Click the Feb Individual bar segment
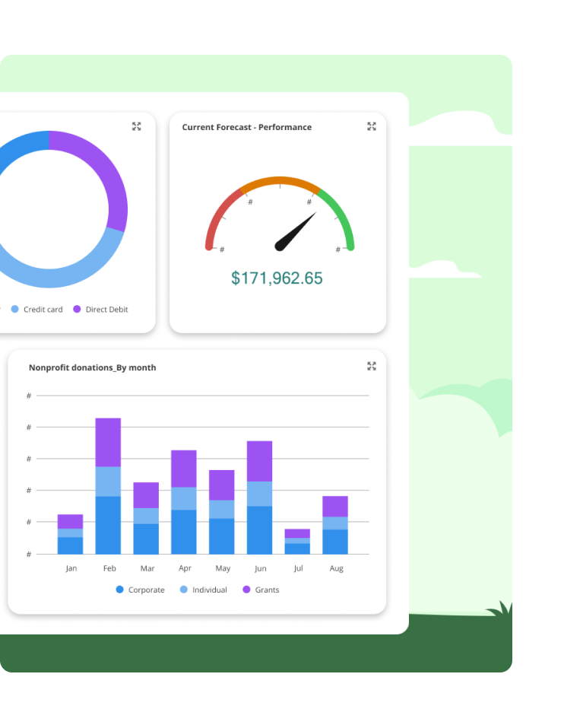 point(108,482)
